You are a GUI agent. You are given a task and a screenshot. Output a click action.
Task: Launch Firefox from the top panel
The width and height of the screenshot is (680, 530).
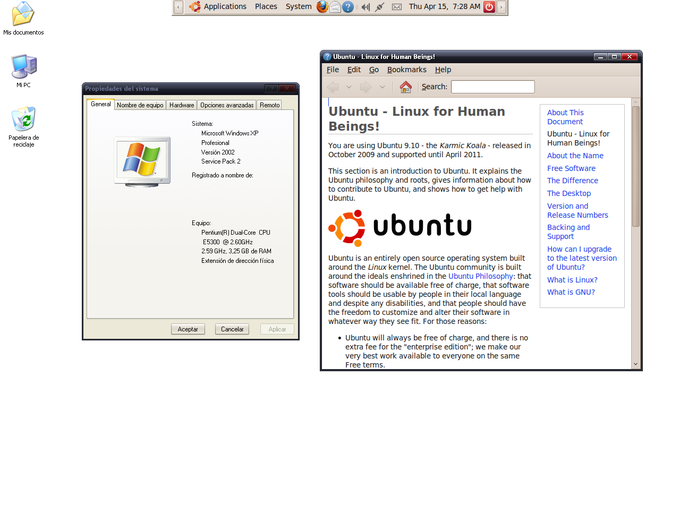(322, 7)
